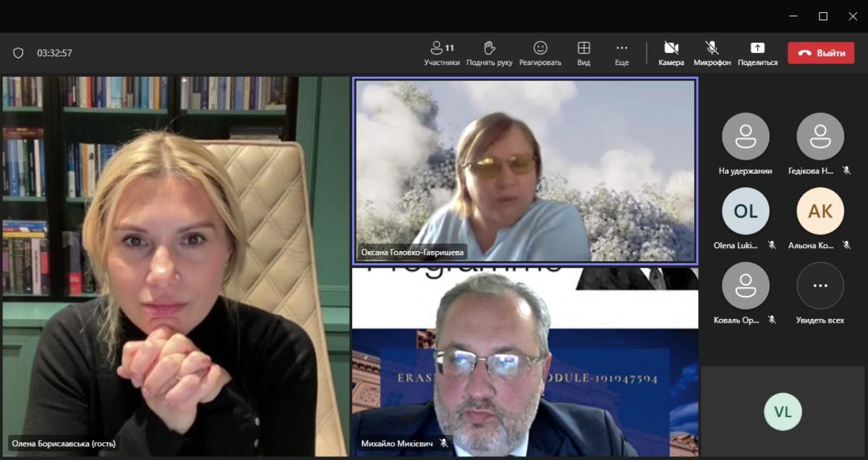Select the AK Альона participant avatar
868x460 pixels.
click(x=820, y=211)
